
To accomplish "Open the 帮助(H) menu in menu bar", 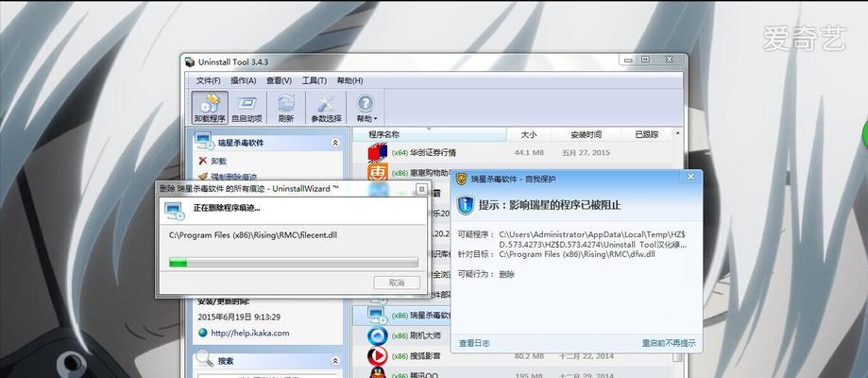I will pyautogui.click(x=349, y=81).
